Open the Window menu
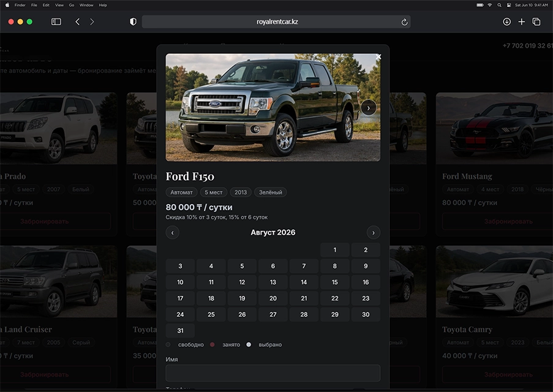The height and width of the screenshot is (392, 553). (86, 5)
